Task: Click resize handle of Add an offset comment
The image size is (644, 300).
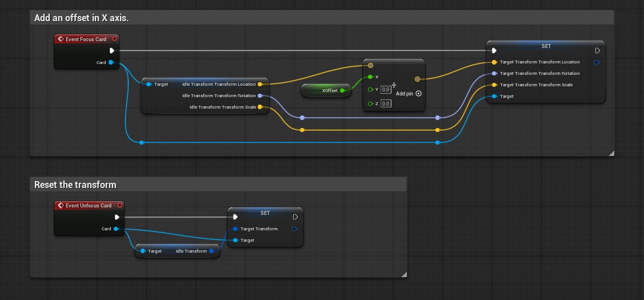Action: [611, 154]
